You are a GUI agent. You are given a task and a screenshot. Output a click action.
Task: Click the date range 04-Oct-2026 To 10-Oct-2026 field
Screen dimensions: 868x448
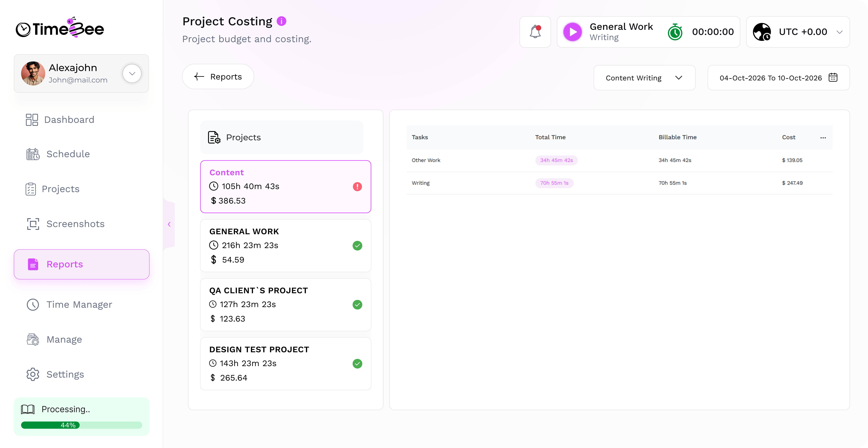(778, 78)
